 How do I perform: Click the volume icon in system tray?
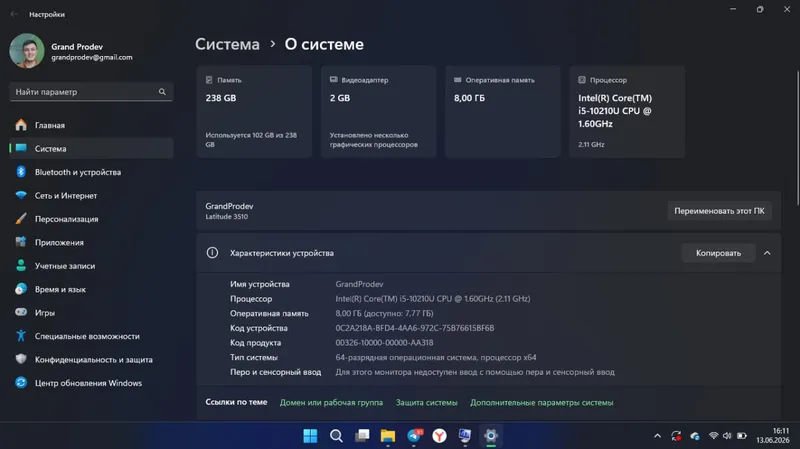[727, 436]
